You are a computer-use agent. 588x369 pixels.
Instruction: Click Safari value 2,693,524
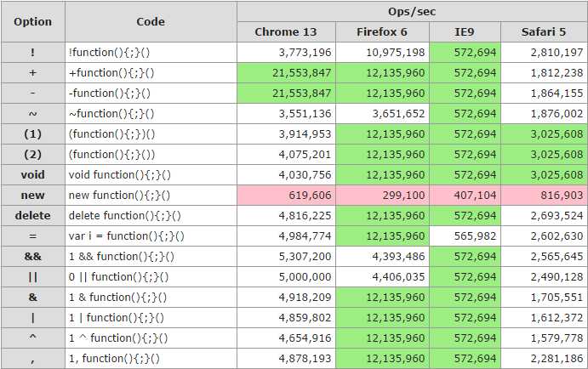tap(544, 216)
